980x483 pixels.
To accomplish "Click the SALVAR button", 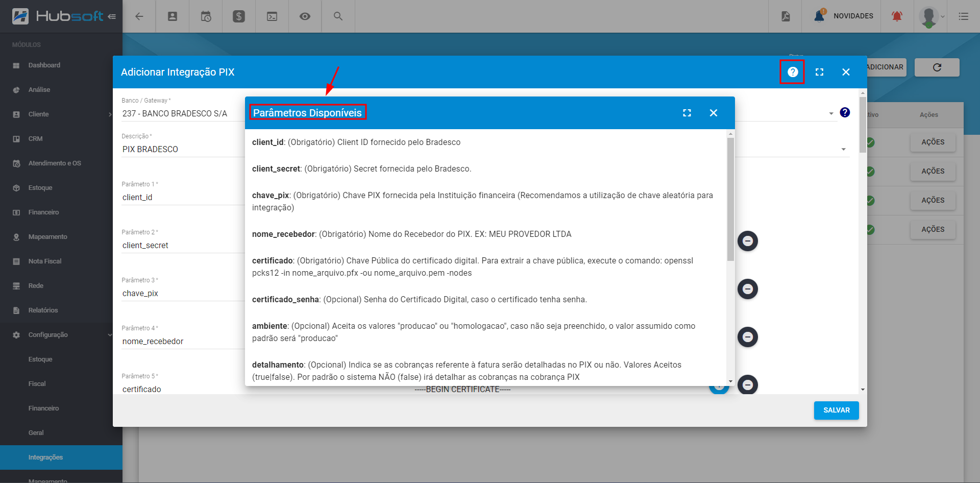I will click(x=836, y=410).
